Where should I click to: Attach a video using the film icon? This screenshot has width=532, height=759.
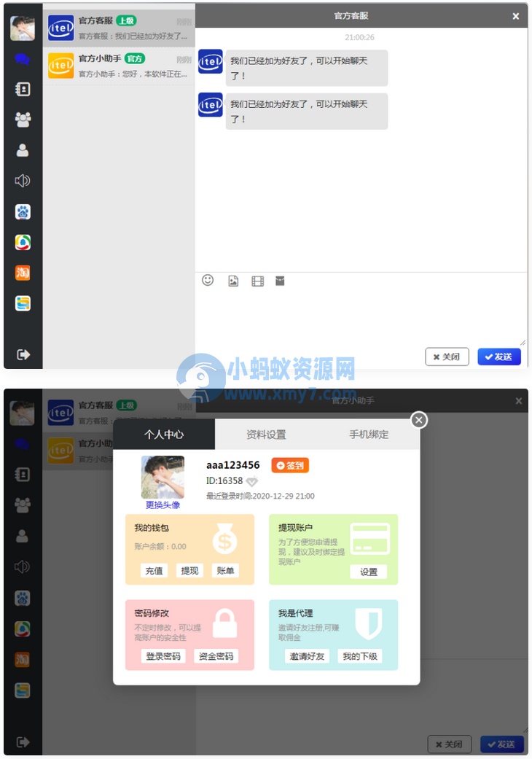point(258,281)
